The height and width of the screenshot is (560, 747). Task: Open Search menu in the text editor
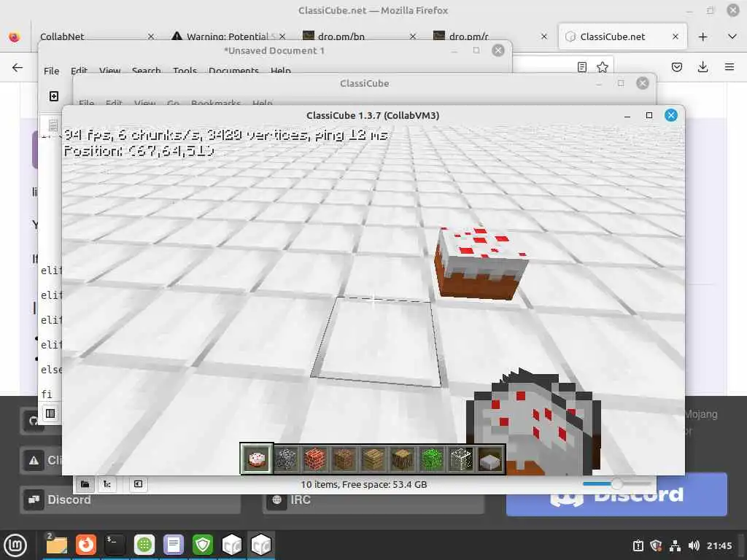(146, 71)
